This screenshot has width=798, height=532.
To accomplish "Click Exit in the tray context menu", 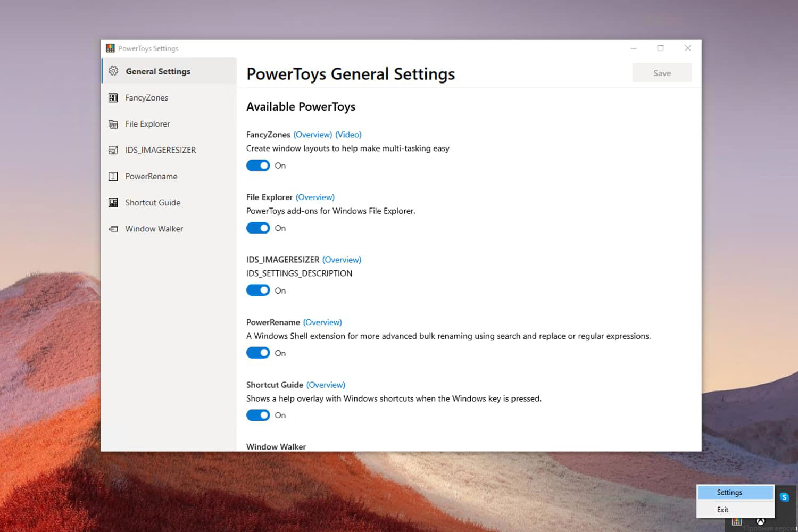I will 722,509.
